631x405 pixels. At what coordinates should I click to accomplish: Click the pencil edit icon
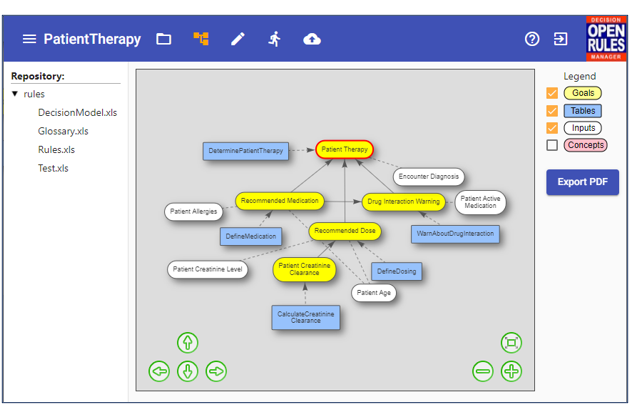click(238, 39)
